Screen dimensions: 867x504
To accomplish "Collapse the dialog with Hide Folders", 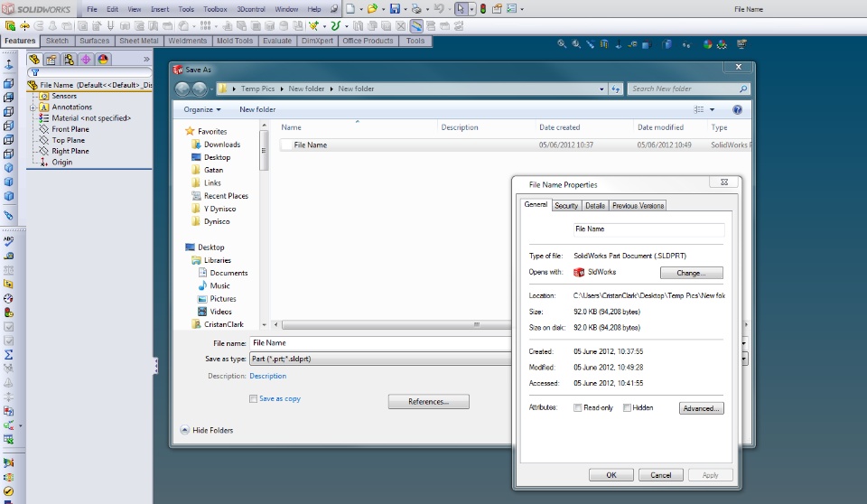I will [x=207, y=430].
